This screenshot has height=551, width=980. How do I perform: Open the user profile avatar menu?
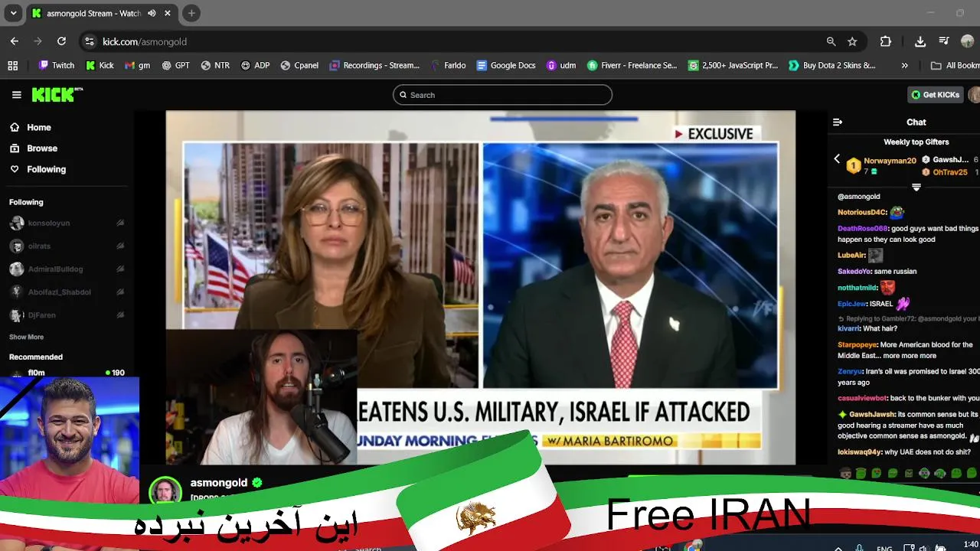pyautogui.click(x=974, y=95)
